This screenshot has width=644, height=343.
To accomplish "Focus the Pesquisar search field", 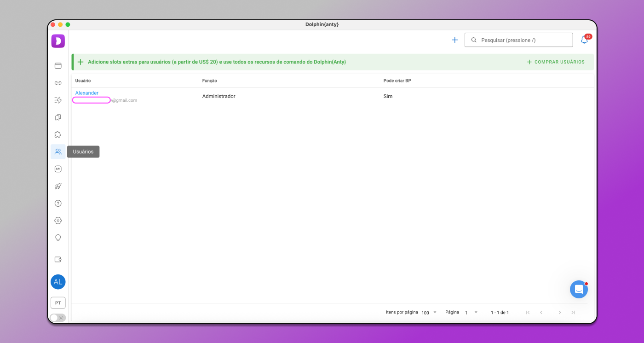I will (519, 40).
